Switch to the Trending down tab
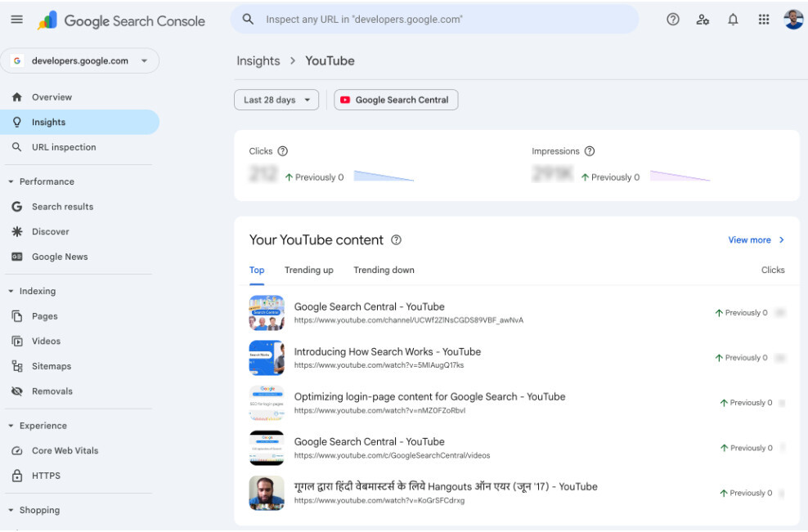 pyautogui.click(x=384, y=270)
